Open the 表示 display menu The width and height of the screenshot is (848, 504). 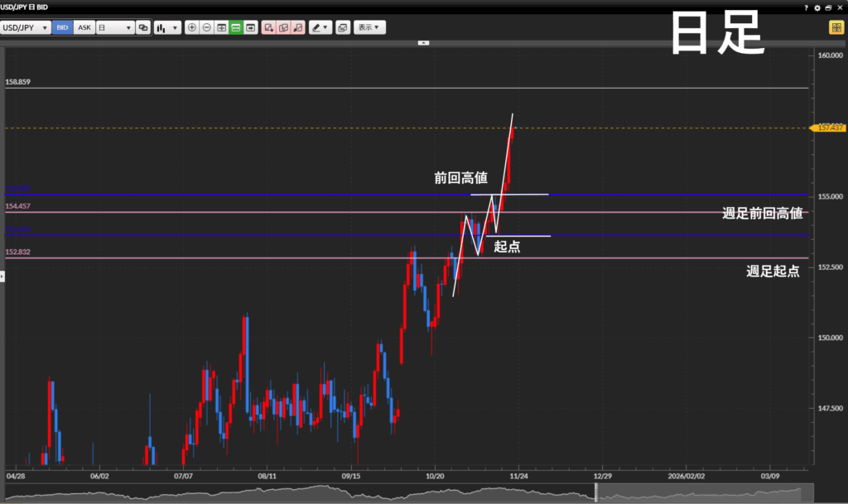coord(369,27)
